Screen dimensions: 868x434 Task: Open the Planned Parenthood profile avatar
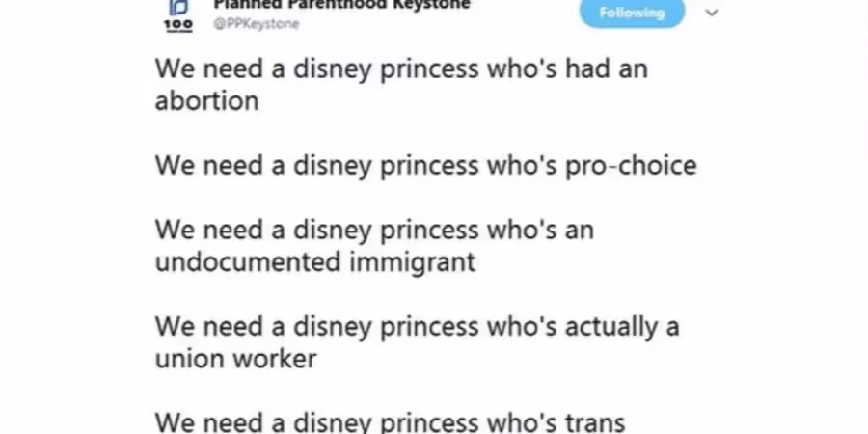point(178,15)
